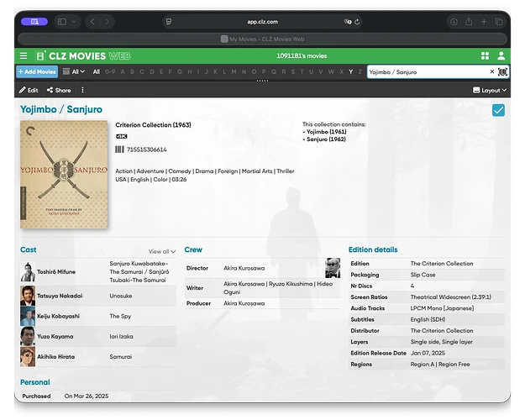
Task: Share this movie entry
Action: coord(59,90)
